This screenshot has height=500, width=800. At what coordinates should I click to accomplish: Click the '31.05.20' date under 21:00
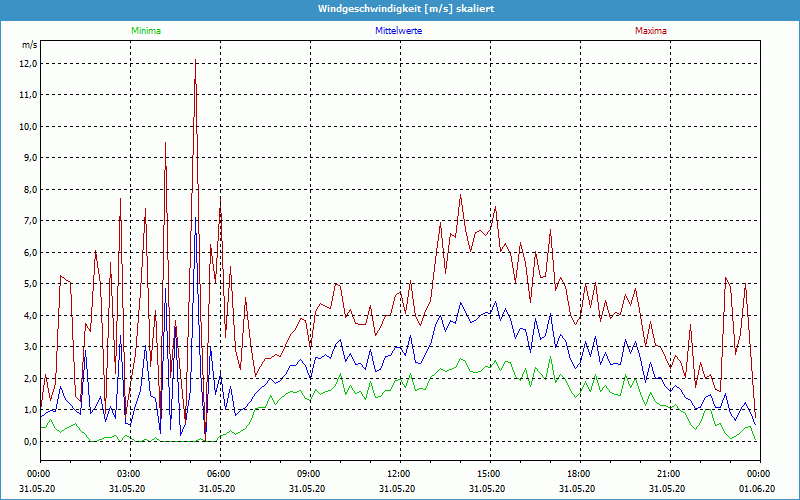667,488
